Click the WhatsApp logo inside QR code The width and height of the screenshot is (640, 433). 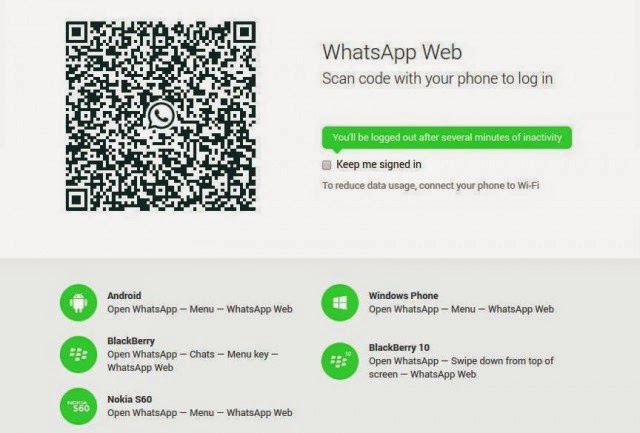point(161,117)
